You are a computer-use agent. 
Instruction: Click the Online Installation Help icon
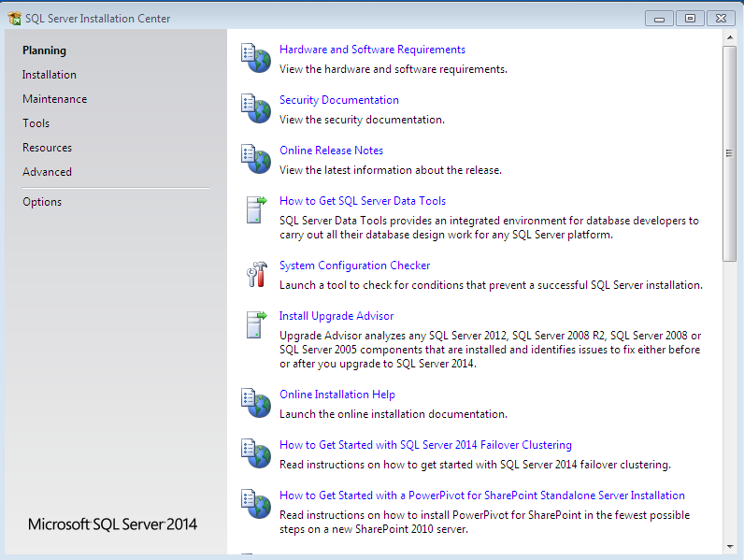[x=255, y=403]
